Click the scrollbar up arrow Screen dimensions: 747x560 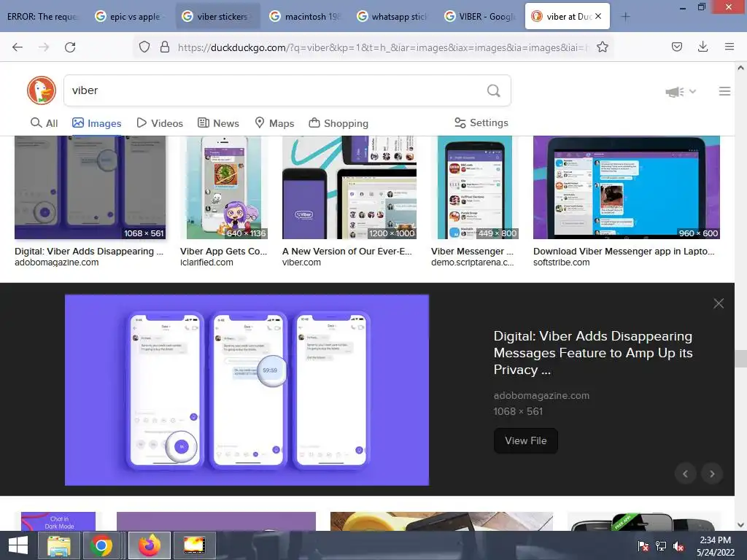coord(740,68)
